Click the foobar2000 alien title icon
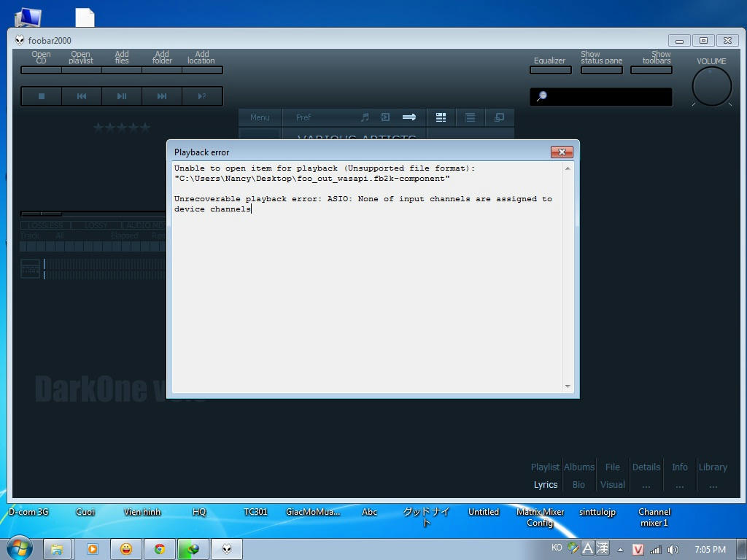 coord(20,40)
